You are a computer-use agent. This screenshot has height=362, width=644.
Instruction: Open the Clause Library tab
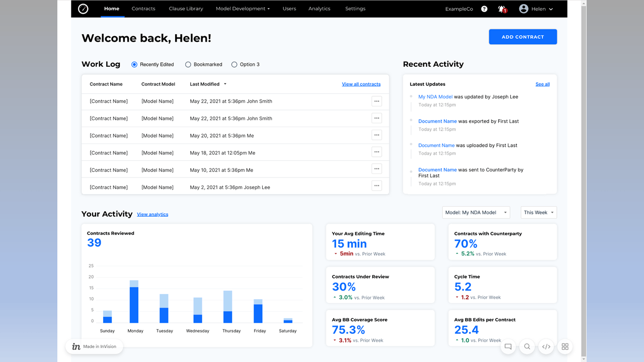tap(186, 9)
